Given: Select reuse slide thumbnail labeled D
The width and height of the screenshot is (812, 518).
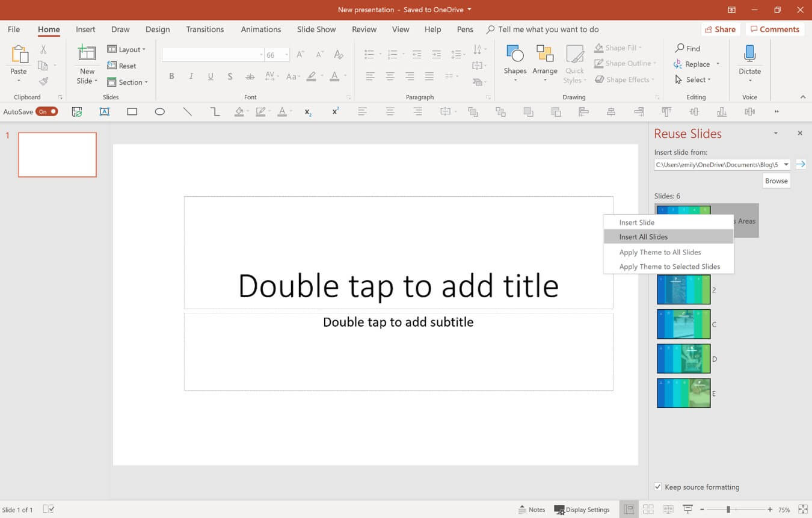Looking at the screenshot, I should 684,359.
